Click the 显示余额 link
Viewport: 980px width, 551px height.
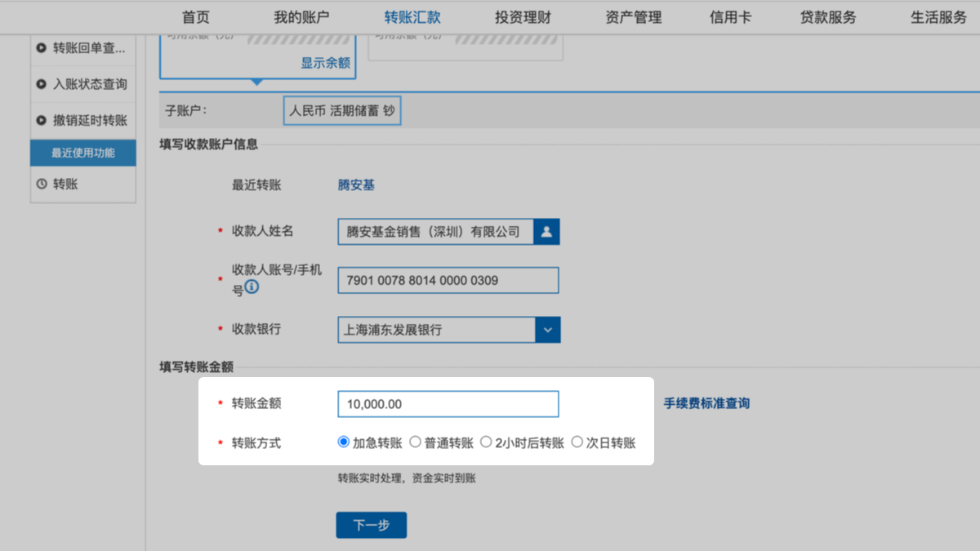325,63
